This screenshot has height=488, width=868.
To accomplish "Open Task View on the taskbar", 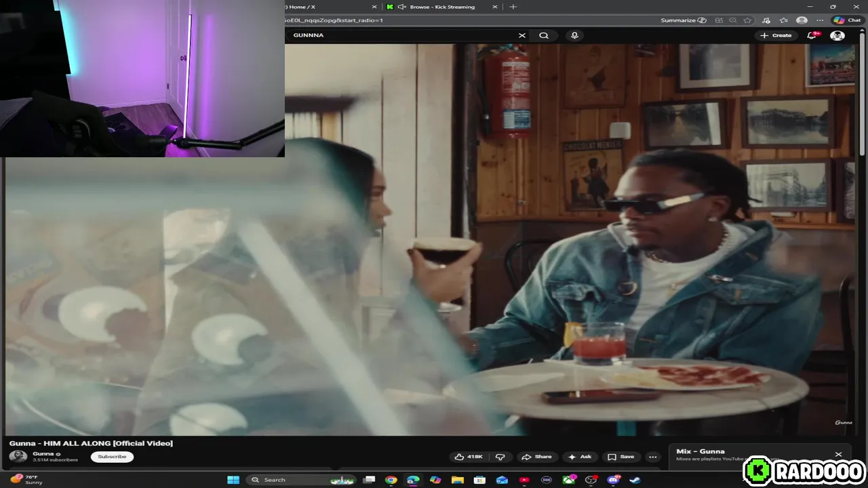I will pos(369,480).
